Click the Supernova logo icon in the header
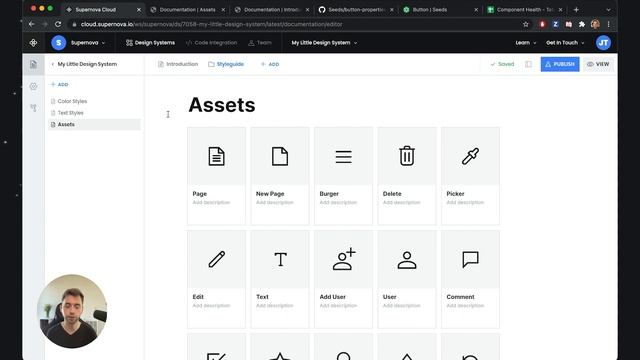 click(x=33, y=42)
